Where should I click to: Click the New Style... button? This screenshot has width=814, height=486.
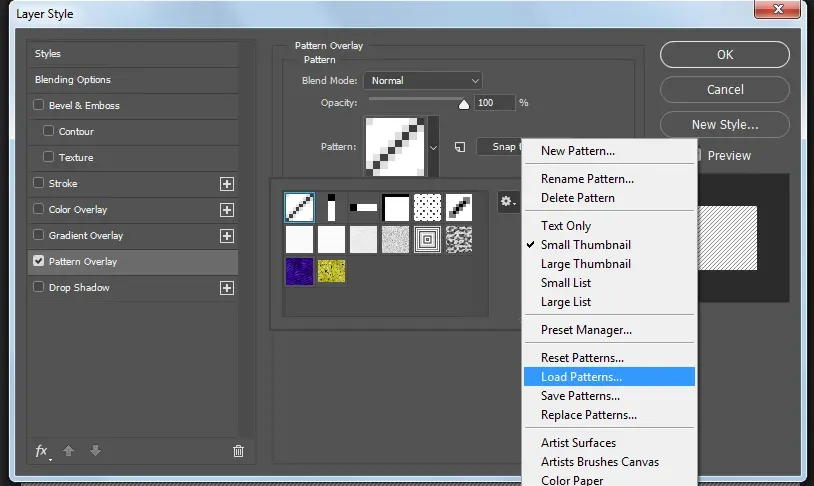[x=725, y=125]
